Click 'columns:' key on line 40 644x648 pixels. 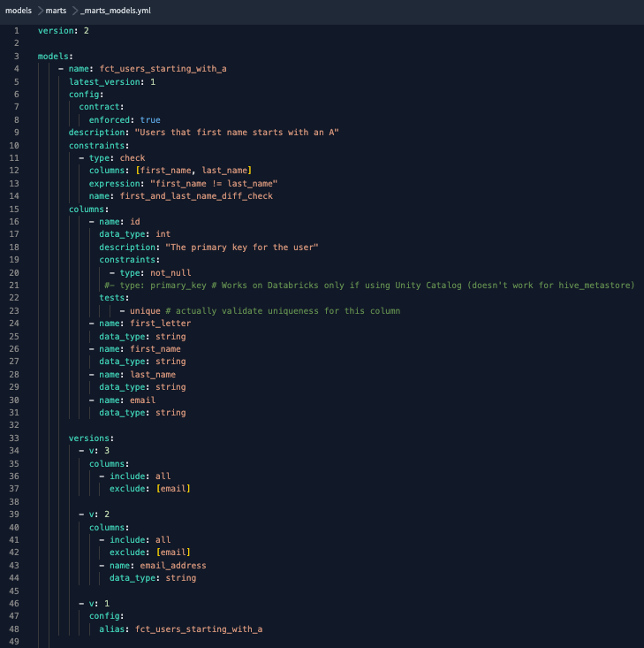point(109,527)
